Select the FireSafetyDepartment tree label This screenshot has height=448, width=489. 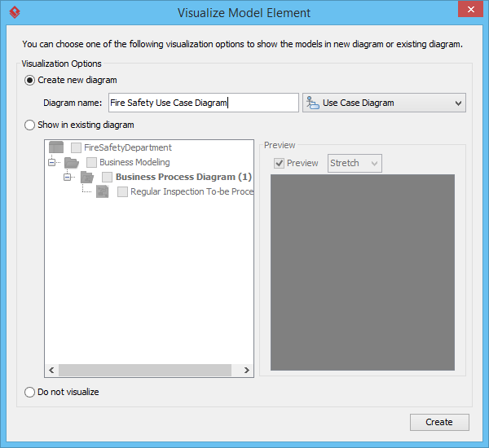(x=128, y=147)
